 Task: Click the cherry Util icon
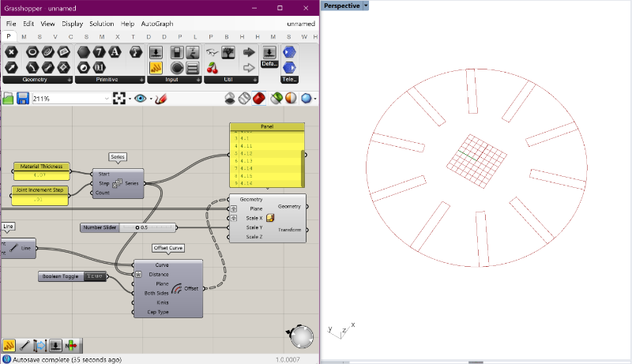[x=213, y=68]
